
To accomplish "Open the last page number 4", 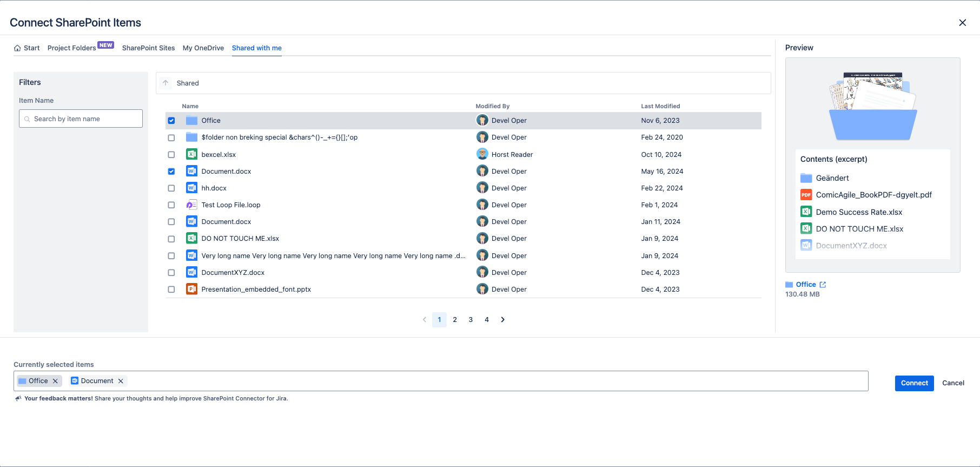I will coord(487,320).
